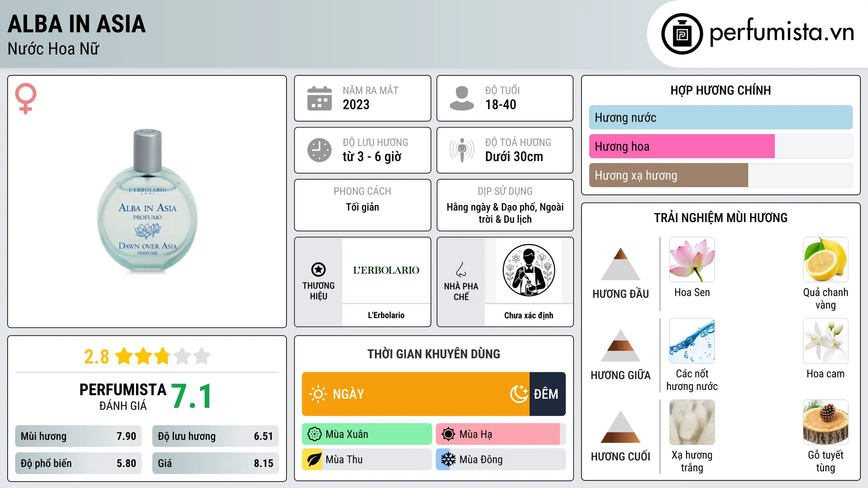Click the PHONG CÁCH label
The height and width of the screenshot is (488, 868).
tap(362, 191)
